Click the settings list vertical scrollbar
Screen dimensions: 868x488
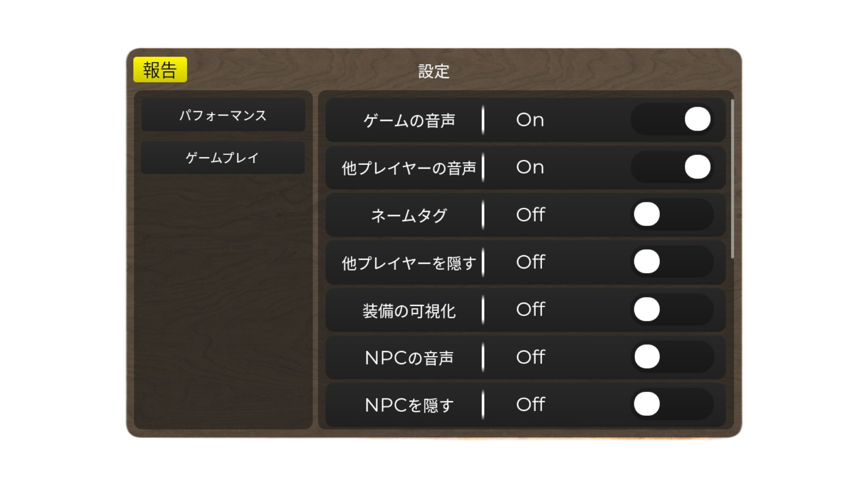[x=732, y=179]
